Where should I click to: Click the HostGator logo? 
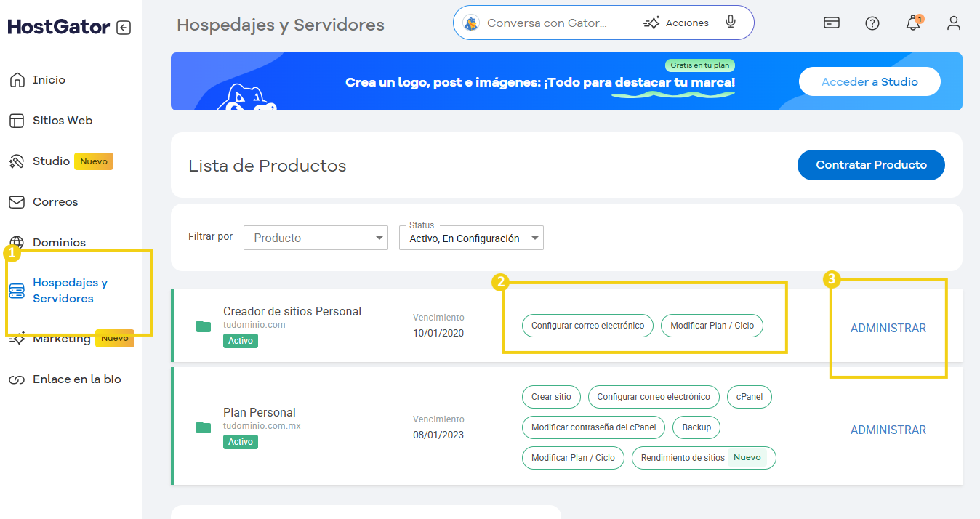59,28
